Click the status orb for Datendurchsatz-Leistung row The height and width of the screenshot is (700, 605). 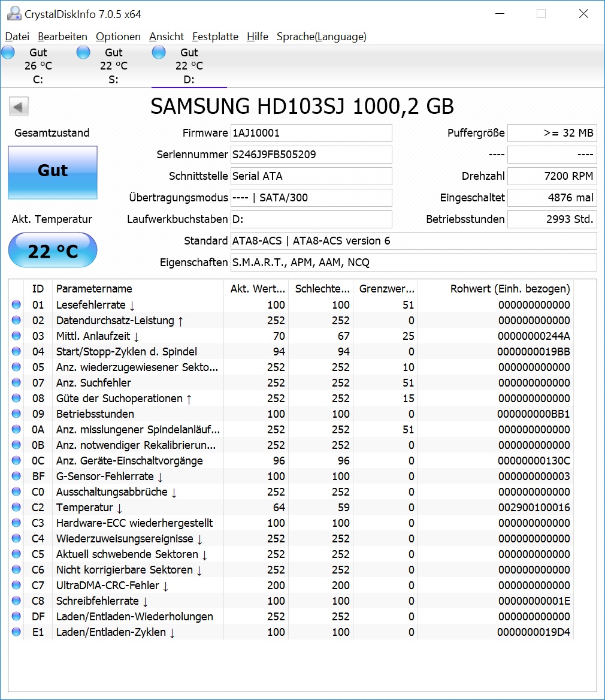(17, 320)
